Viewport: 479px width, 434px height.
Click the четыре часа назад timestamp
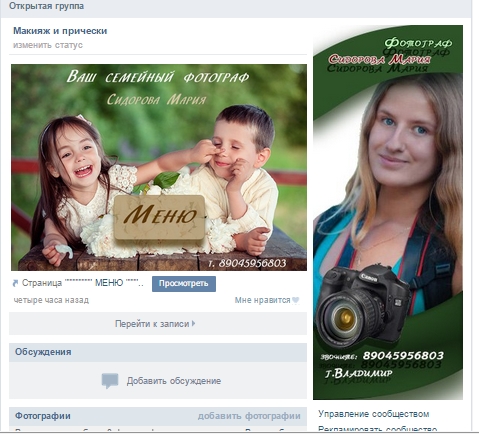pyautogui.click(x=51, y=300)
